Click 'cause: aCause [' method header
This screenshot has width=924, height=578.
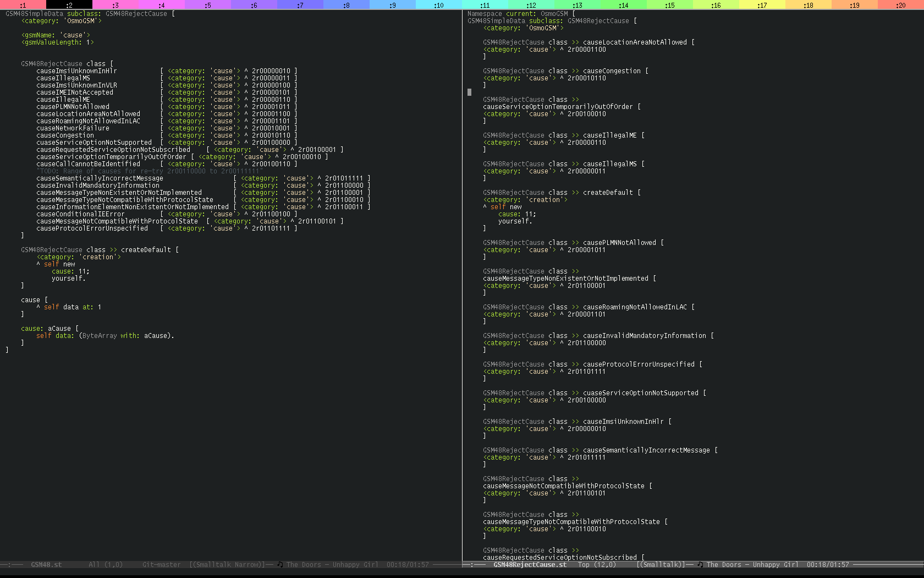coord(50,329)
